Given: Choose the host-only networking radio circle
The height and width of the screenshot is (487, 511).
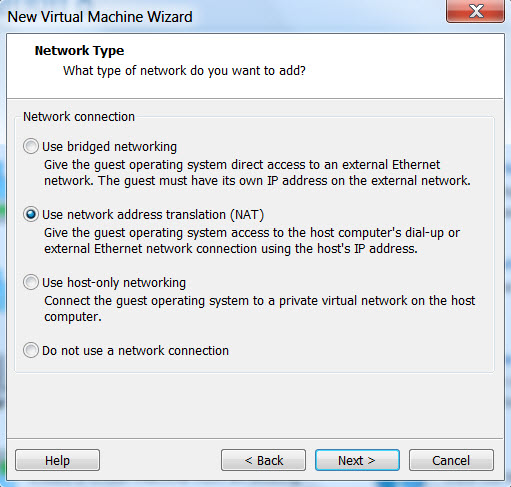Looking at the screenshot, I should click(31, 282).
